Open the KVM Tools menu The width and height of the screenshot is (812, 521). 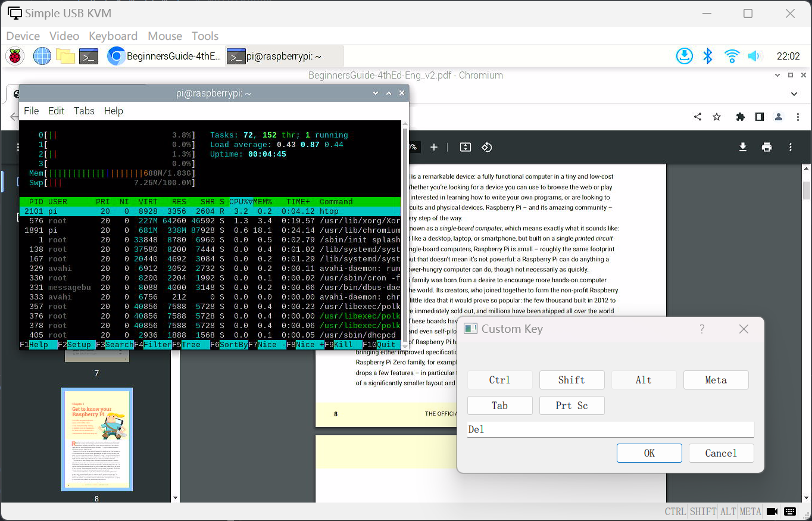point(205,36)
